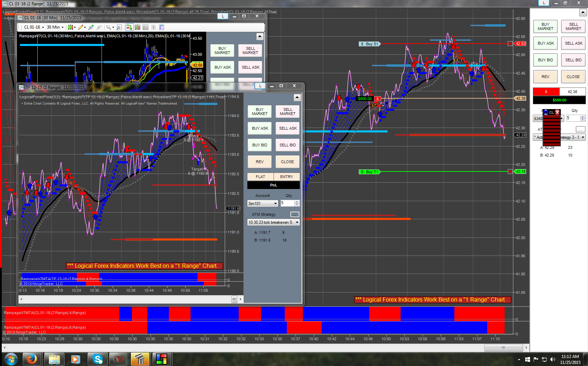Click L link button on CL 30 Min window title
The image size is (588, 366).
(223, 16)
